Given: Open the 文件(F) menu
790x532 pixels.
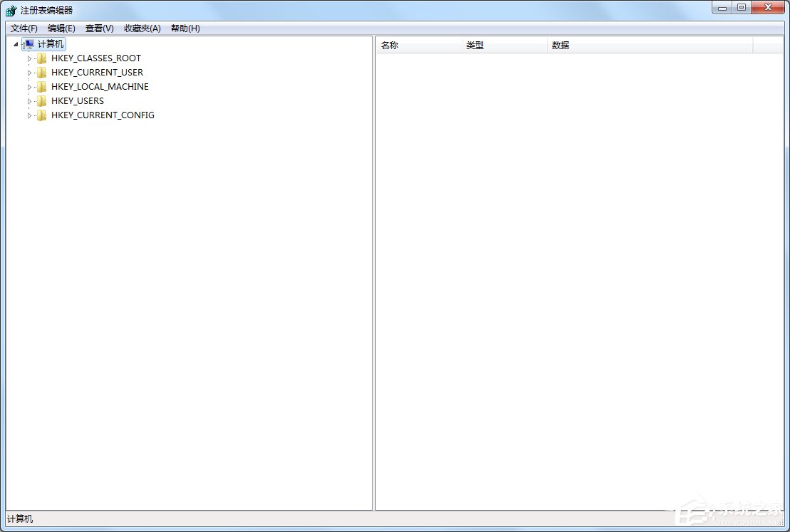Looking at the screenshot, I should 23,28.
